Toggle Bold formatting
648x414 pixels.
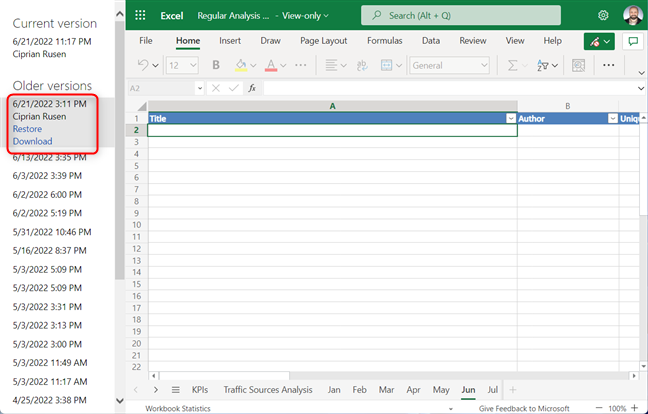[216, 65]
